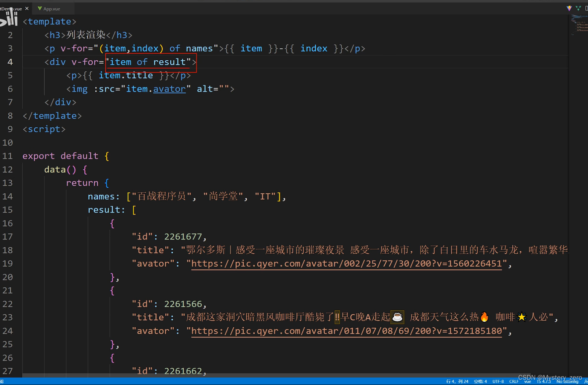Open the minimap code overview
The image size is (588, 385).
pyautogui.click(x=579, y=25)
